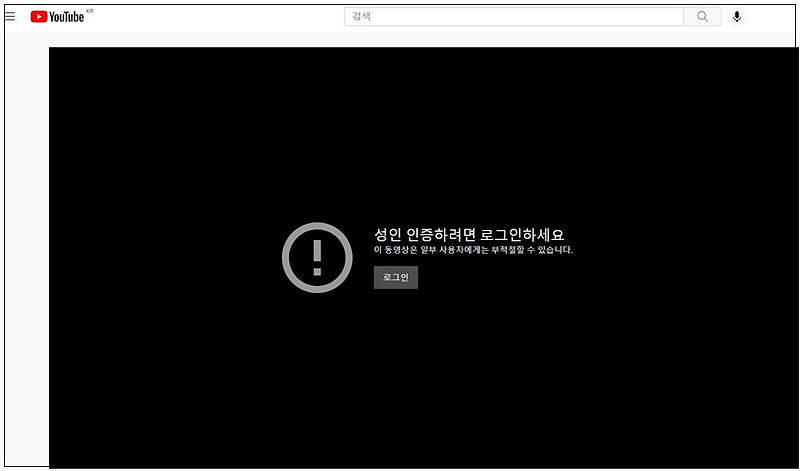Click the magnifier search button
The height and width of the screenshot is (471, 800).
click(703, 16)
